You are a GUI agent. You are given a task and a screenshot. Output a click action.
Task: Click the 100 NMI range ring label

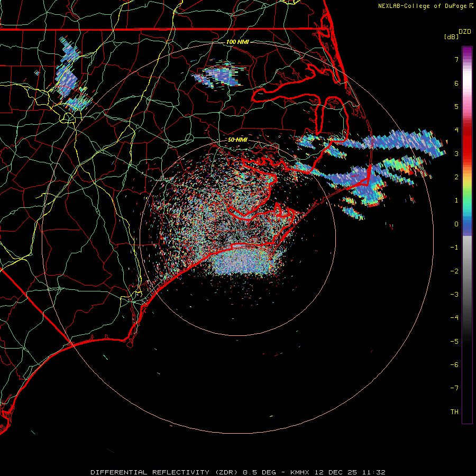tap(237, 42)
